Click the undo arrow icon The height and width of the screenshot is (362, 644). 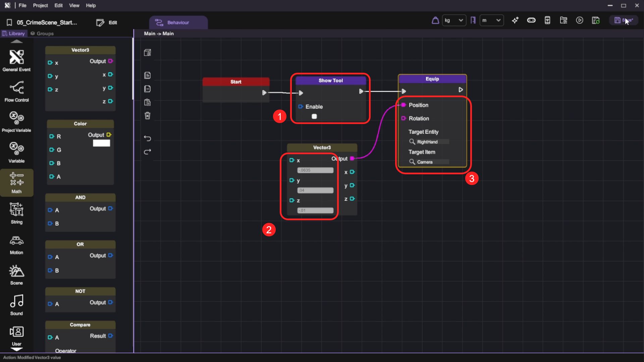[148, 138]
